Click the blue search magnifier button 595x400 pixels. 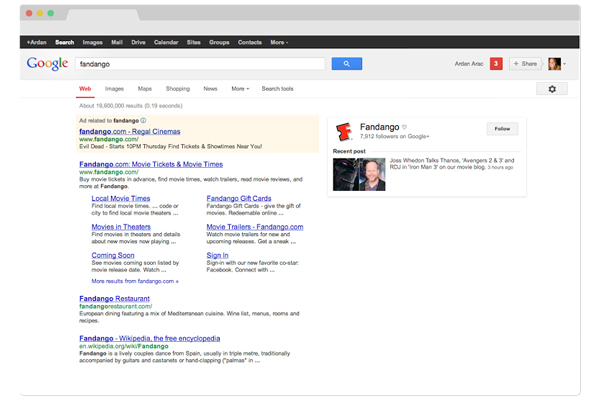[346, 64]
